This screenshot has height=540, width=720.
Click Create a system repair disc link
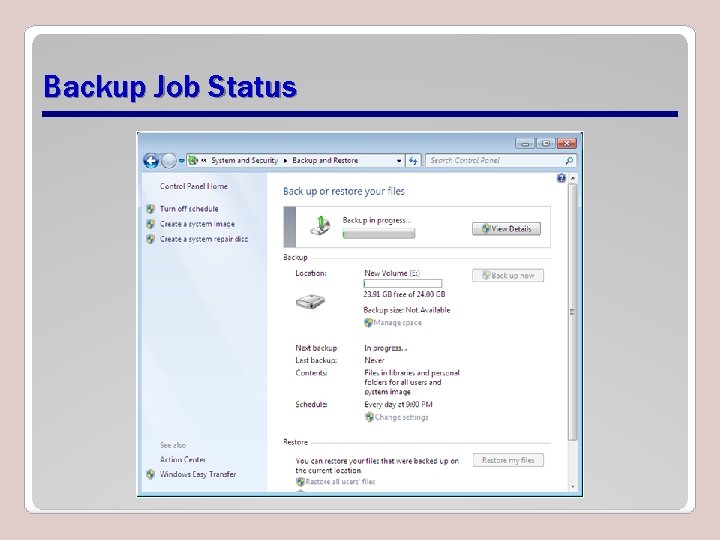(203, 239)
